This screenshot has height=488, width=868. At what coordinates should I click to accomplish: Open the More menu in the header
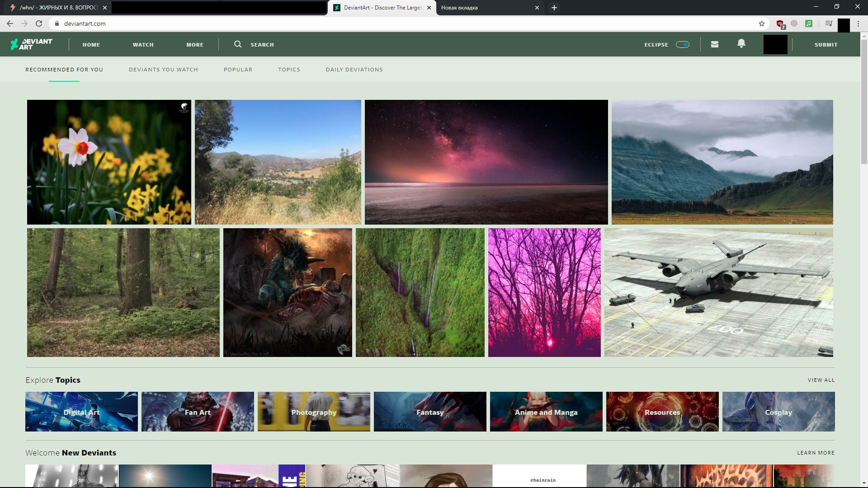coord(195,45)
